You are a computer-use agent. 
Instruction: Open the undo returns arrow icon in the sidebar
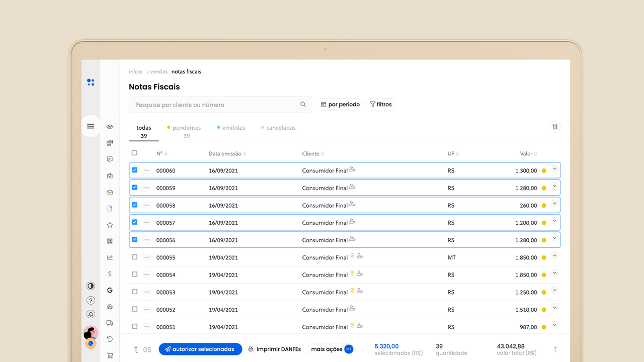click(110, 339)
